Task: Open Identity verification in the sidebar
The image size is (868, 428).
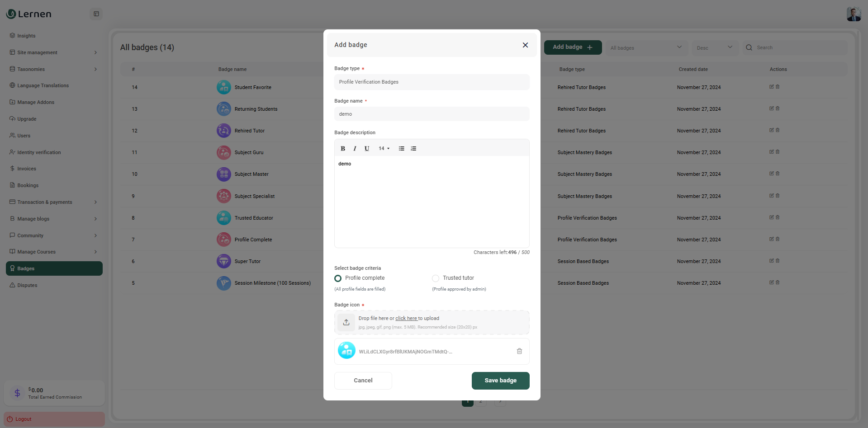Action: (x=39, y=152)
